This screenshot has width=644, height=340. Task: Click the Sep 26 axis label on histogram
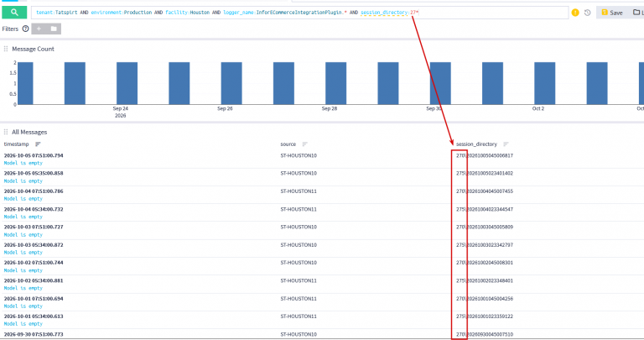tap(225, 108)
